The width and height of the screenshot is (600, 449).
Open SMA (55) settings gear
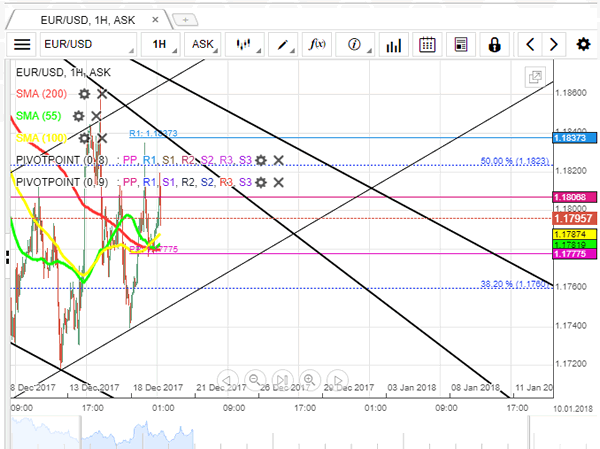coord(78,116)
